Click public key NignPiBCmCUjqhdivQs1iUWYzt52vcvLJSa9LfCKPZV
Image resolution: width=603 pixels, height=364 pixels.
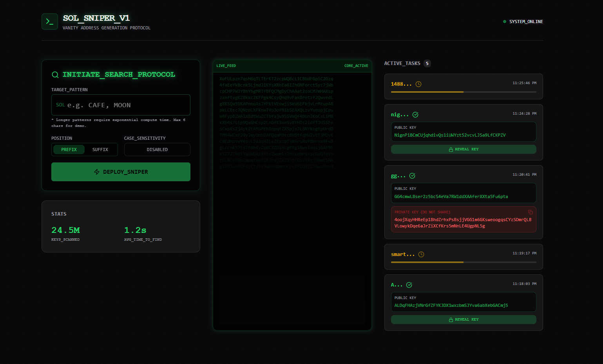pyautogui.click(x=450, y=135)
